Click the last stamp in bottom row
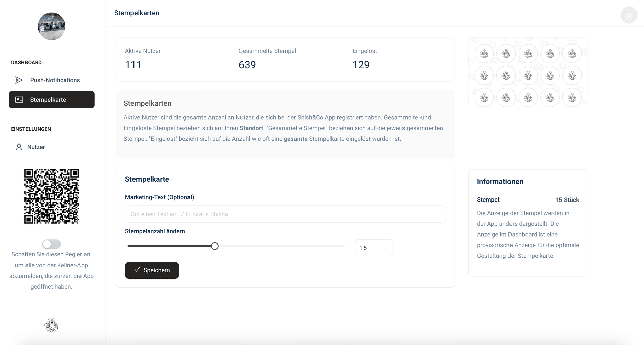 (572, 98)
